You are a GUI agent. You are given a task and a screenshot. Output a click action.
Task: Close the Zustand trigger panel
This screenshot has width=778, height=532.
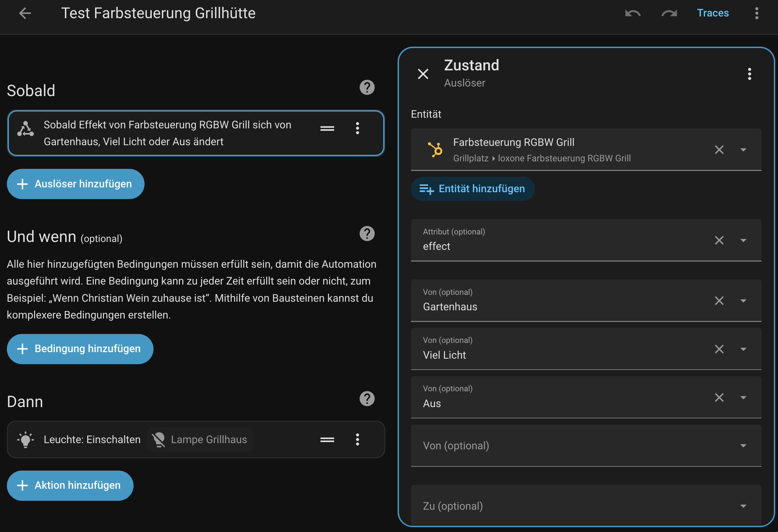[x=423, y=74]
